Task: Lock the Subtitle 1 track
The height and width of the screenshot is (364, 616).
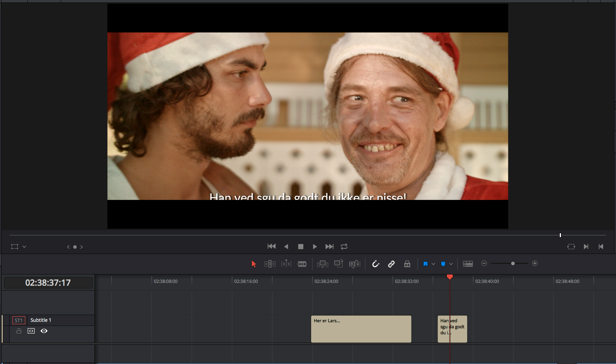Action: pyautogui.click(x=19, y=331)
